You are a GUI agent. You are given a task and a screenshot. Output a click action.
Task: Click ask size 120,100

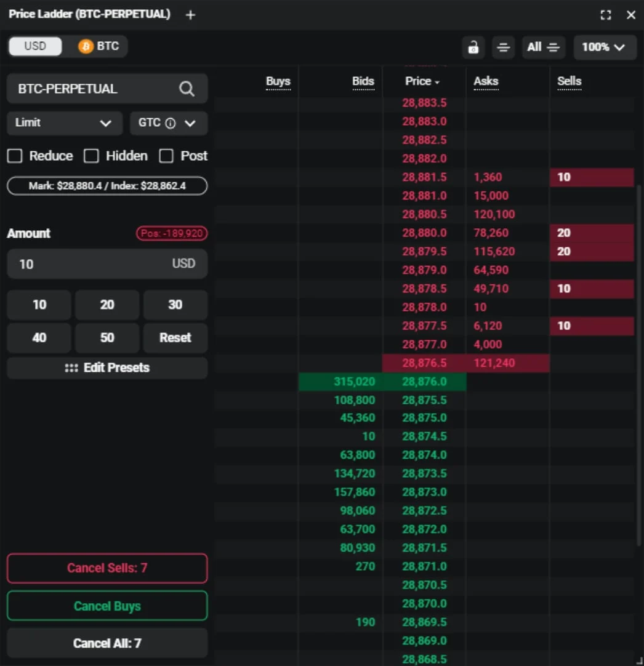tap(494, 214)
